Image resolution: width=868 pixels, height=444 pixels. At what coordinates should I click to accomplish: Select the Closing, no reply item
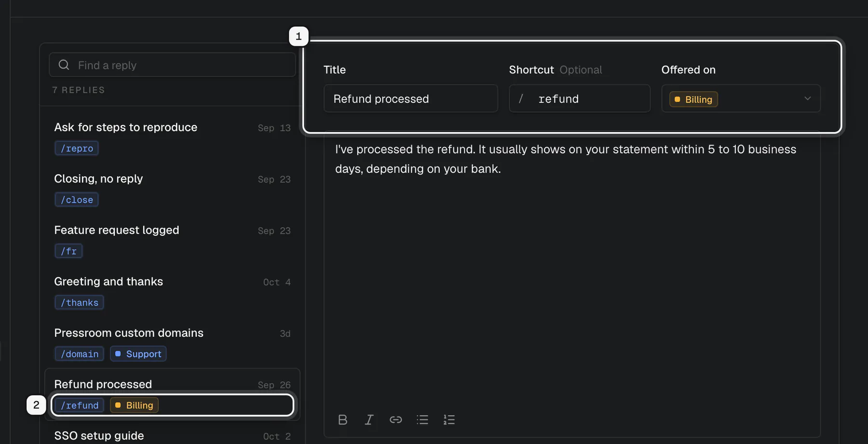pyautogui.click(x=172, y=189)
